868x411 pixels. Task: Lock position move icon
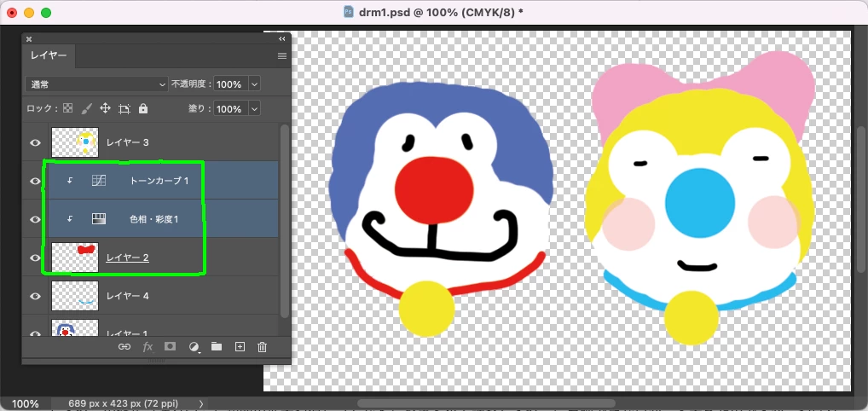click(x=105, y=108)
